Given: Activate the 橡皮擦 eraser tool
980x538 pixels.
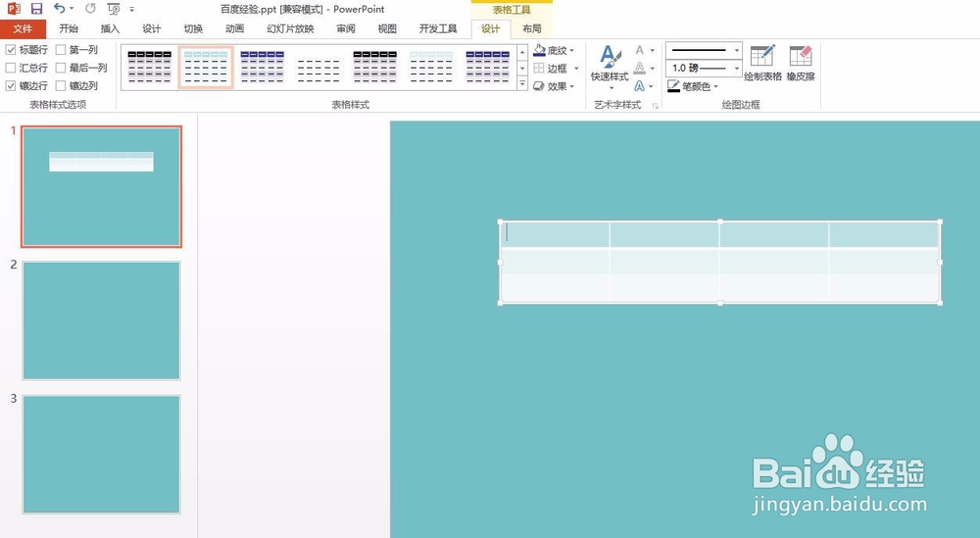Looking at the screenshot, I should tap(801, 63).
